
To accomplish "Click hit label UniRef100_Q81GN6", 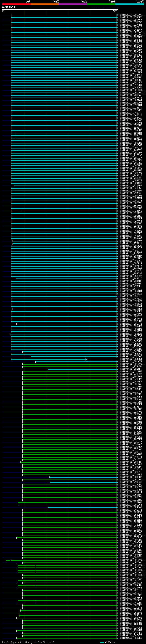I will [x=131, y=409].
